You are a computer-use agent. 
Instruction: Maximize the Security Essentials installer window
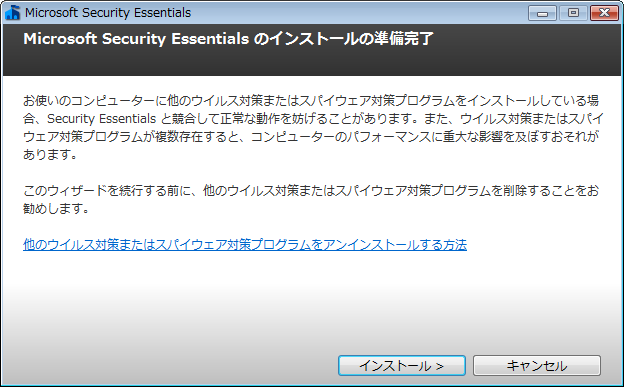(x=573, y=13)
